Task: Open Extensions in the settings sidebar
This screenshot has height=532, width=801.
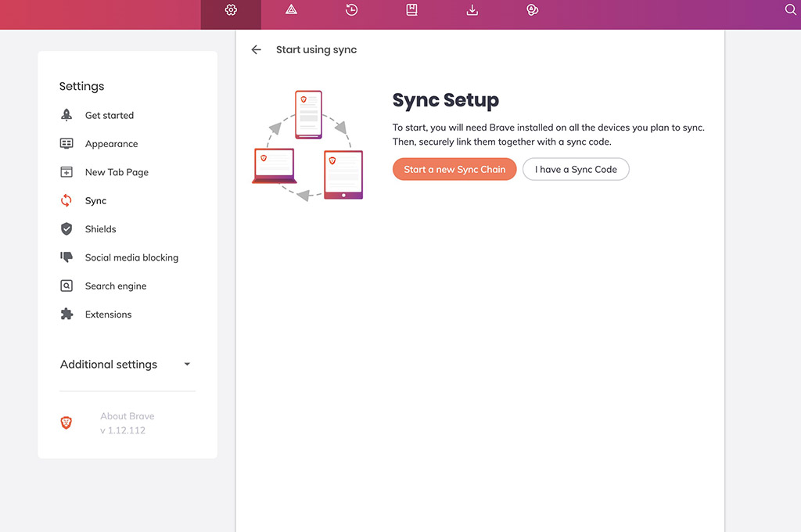Action: pyautogui.click(x=108, y=315)
